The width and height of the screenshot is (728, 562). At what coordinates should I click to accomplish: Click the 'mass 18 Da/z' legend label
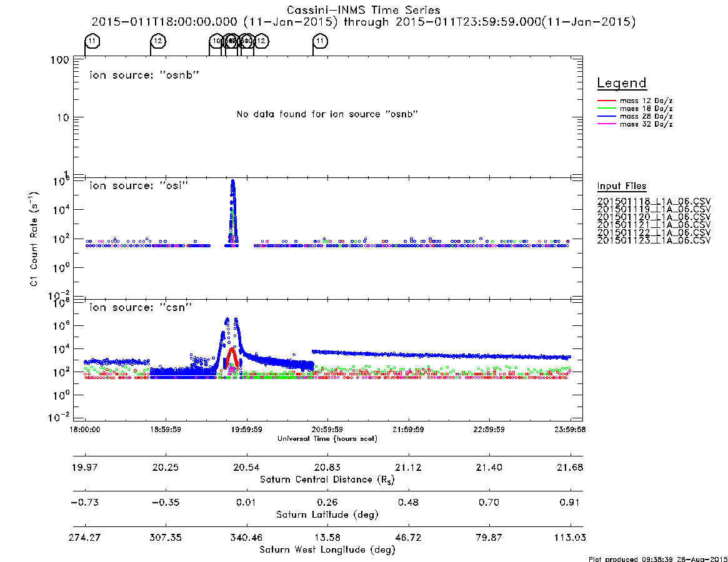pos(646,109)
